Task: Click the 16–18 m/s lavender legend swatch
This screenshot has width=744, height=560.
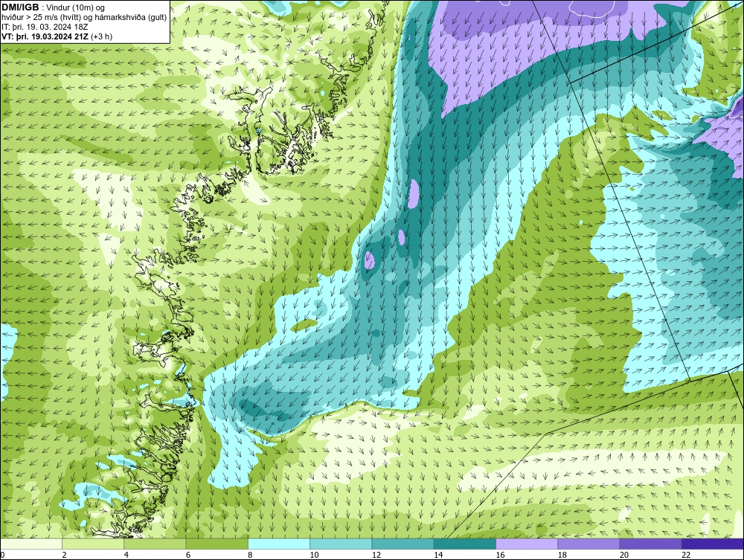Action: (x=527, y=544)
